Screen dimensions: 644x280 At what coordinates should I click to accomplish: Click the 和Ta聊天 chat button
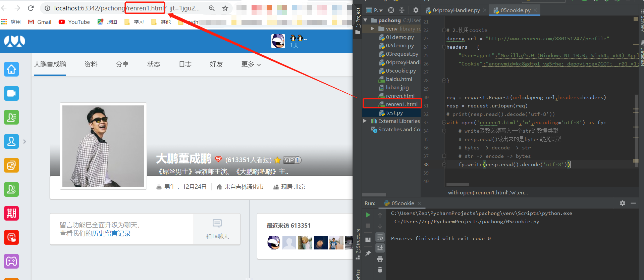click(217, 229)
